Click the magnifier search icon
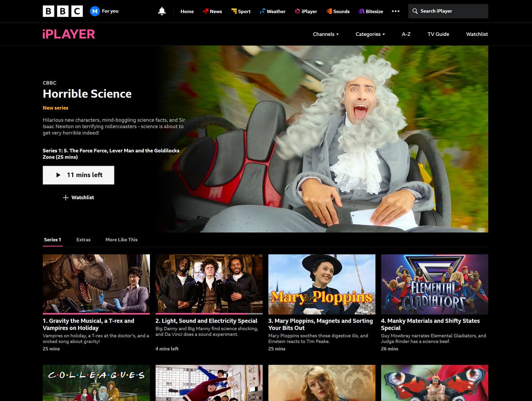Screen dimensions: 532x401 point(415,11)
